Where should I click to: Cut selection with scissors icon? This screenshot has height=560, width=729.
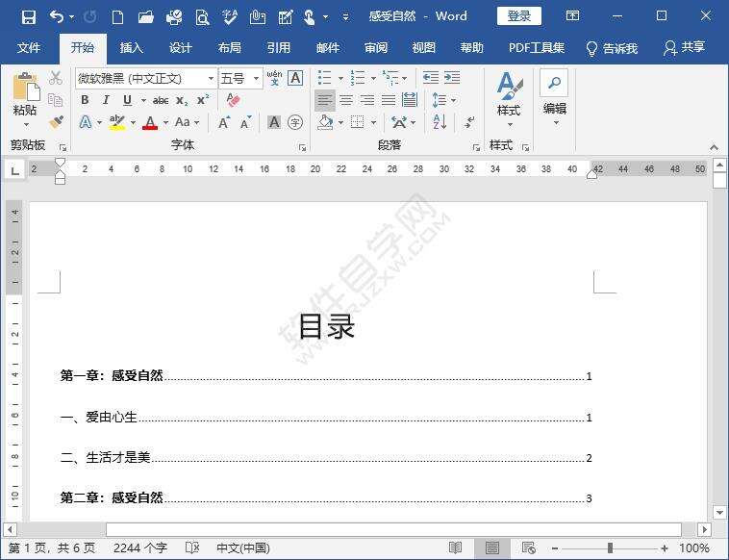(56, 78)
